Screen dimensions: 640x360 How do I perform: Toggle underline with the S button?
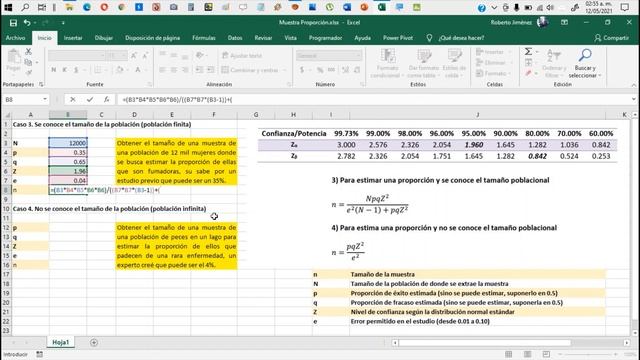click(x=76, y=70)
